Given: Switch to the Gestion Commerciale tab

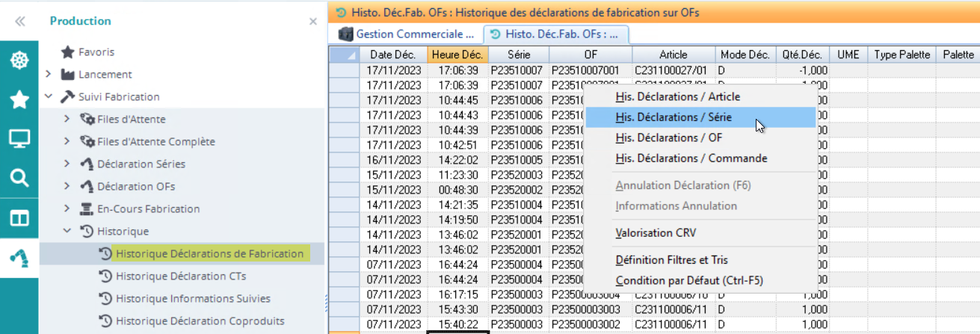Looking at the screenshot, I should tap(407, 34).
